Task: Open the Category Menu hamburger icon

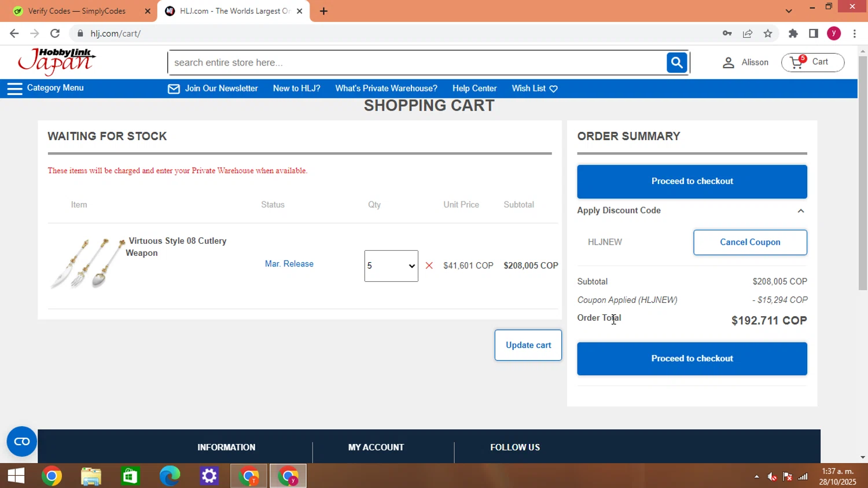Action: point(14,89)
